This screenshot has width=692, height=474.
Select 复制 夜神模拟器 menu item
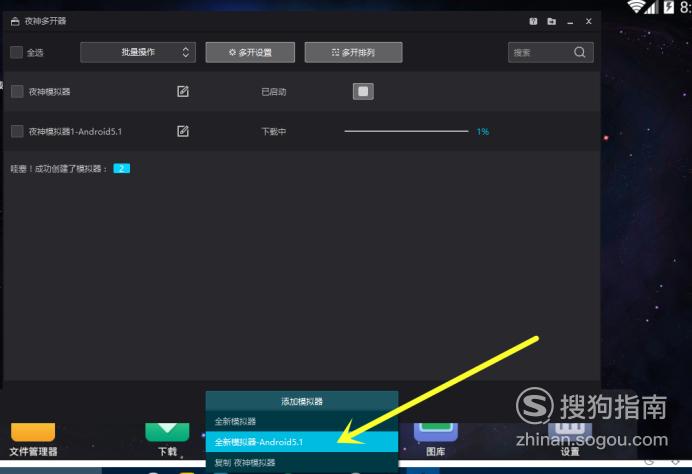pos(302,462)
